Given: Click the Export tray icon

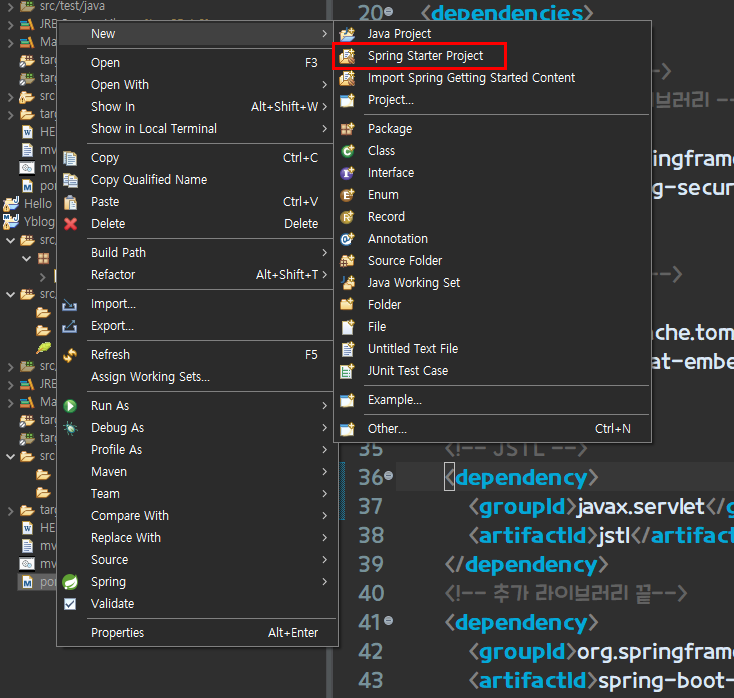Looking at the screenshot, I should [x=70, y=326].
